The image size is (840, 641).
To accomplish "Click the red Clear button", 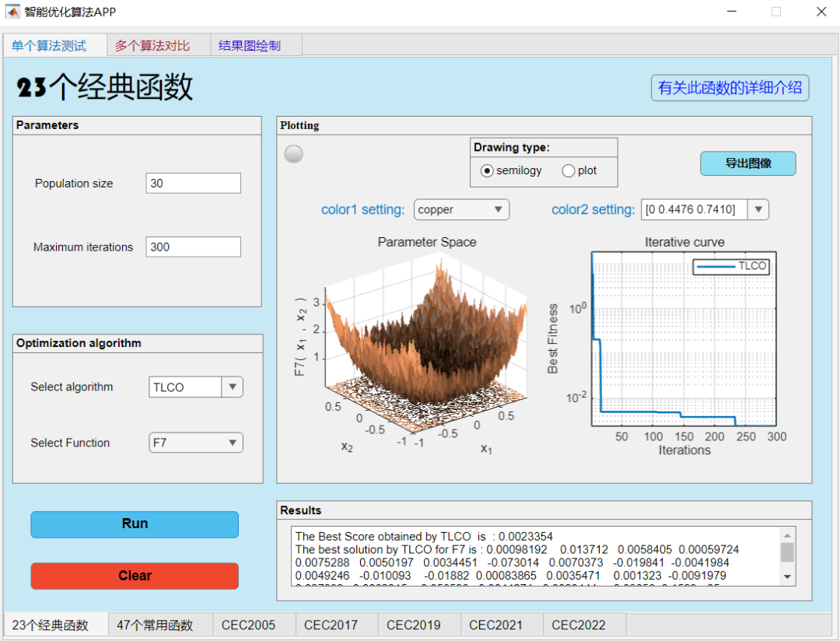I will (x=135, y=576).
